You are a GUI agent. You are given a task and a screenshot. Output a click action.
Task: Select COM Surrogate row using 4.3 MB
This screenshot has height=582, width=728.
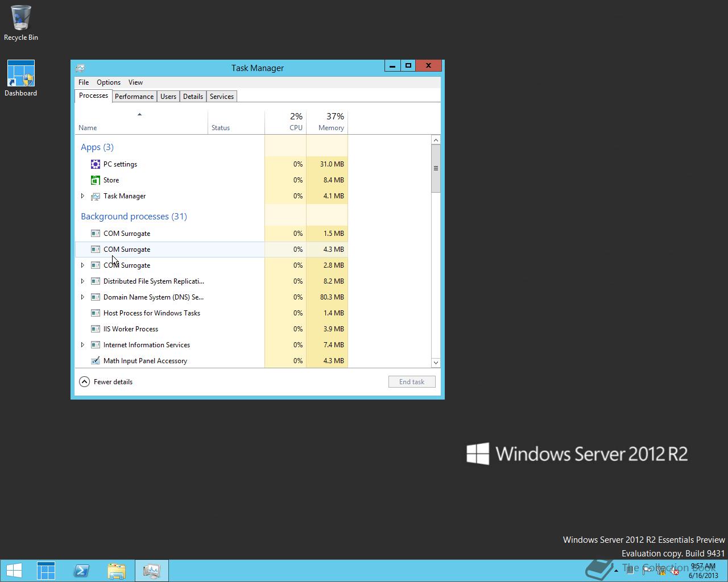[212, 250]
